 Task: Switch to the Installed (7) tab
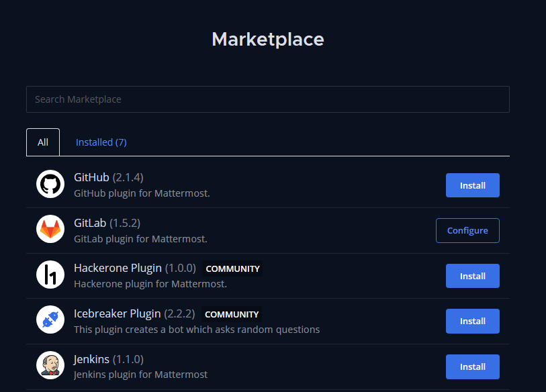tap(101, 142)
